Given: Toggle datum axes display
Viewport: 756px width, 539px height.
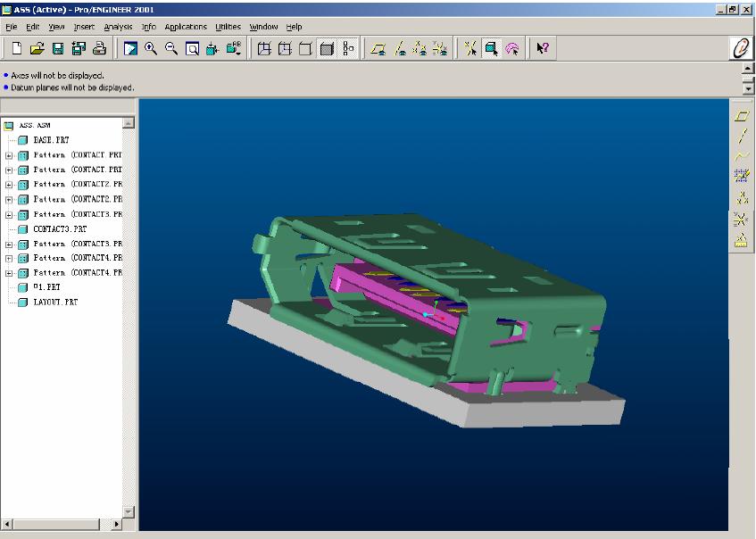Looking at the screenshot, I should click(399, 49).
